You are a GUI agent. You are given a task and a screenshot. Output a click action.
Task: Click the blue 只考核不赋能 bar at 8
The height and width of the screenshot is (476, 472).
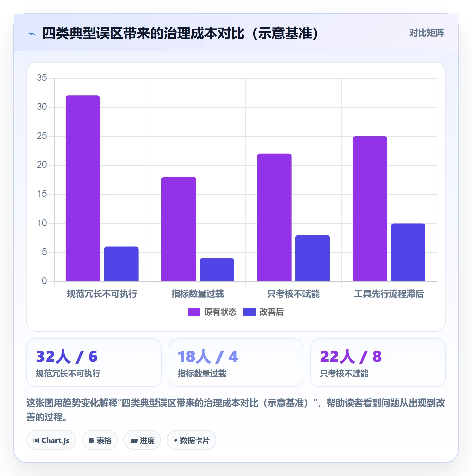point(313,258)
